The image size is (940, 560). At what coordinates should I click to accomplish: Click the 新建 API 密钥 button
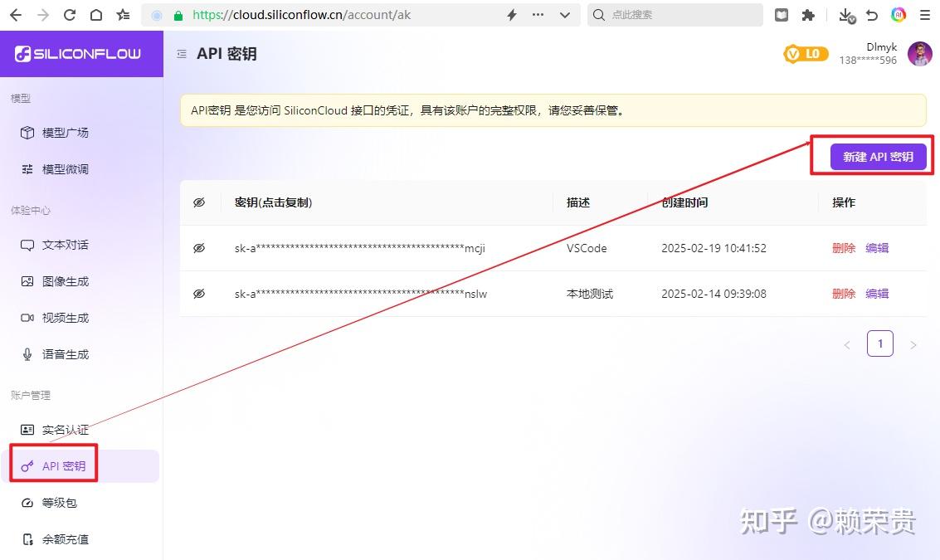point(877,156)
